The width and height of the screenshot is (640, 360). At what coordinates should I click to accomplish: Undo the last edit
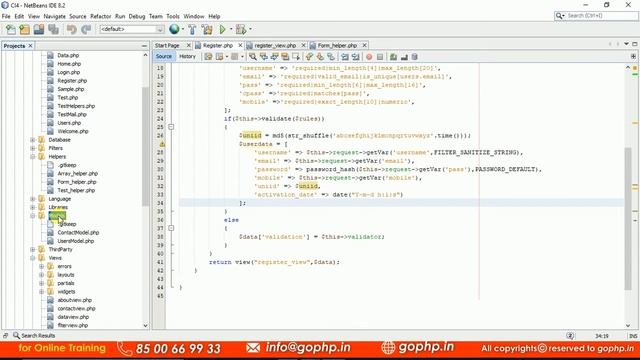point(72,29)
